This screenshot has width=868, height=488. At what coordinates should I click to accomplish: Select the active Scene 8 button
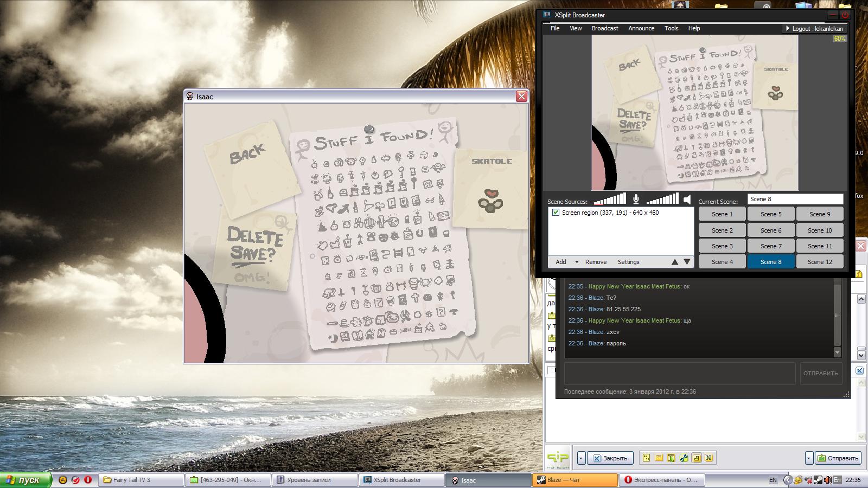tap(771, 262)
